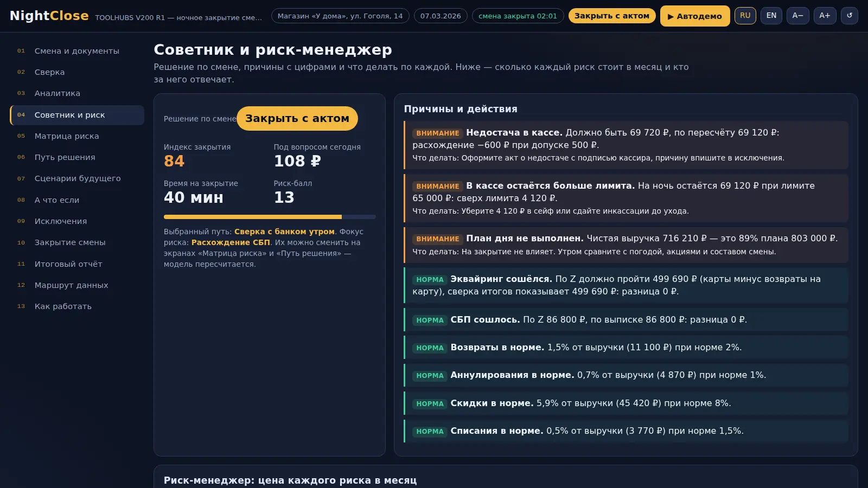Viewport: 868px width, 488px height.
Task: Switch language to RU
Action: tap(745, 16)
